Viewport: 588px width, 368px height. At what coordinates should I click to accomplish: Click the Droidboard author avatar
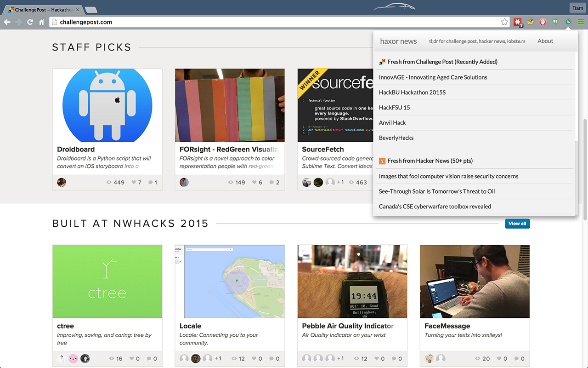pos(62,182)
